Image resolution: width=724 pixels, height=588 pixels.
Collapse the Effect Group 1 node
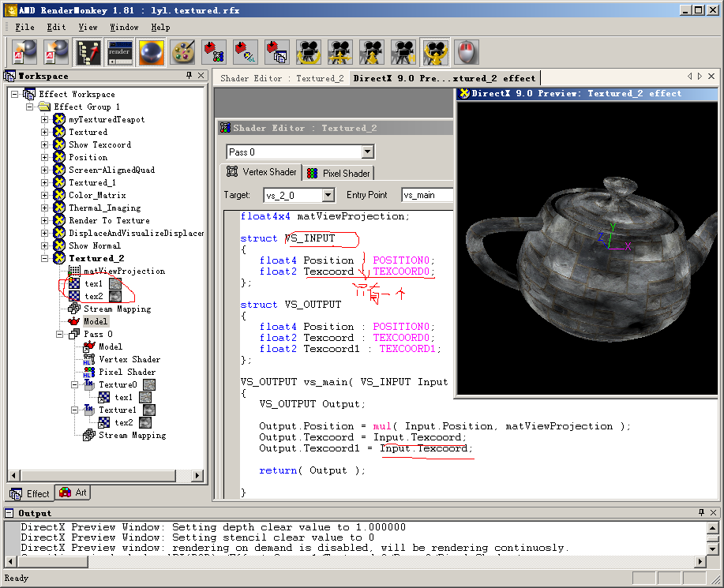[x=29, y=107]
